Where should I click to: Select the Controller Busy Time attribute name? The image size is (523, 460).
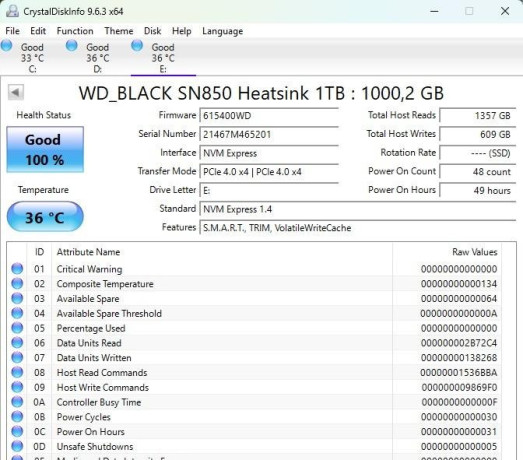pyautogui.click(x=99, y=402)
